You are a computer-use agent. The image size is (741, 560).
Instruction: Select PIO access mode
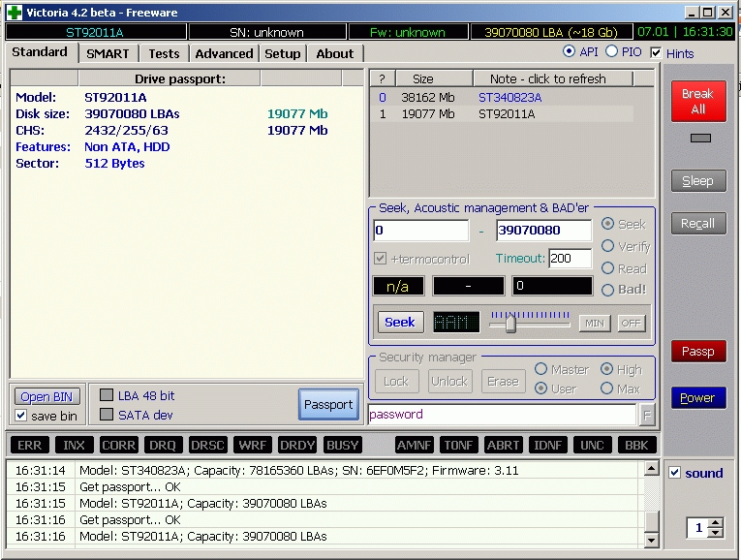tap(611, 51)
